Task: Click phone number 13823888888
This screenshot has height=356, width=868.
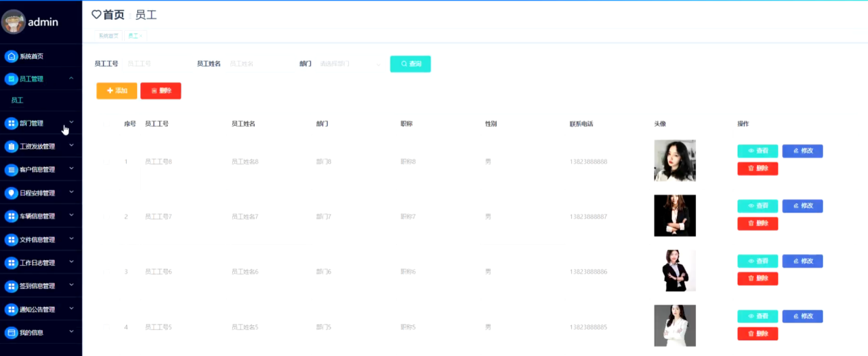Action: tap(588, 162)
